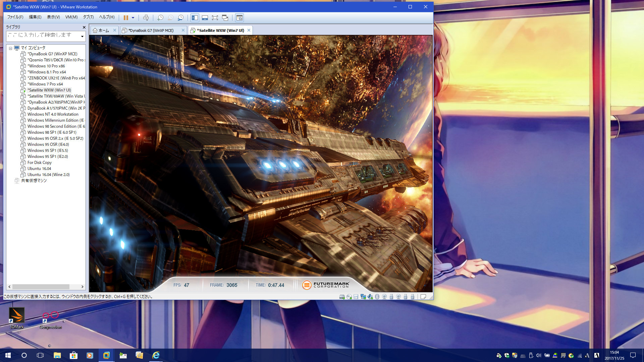This screenshot has width=644, height=362.
Task: Click the library search input field
Action: click(x=43, y=36)
